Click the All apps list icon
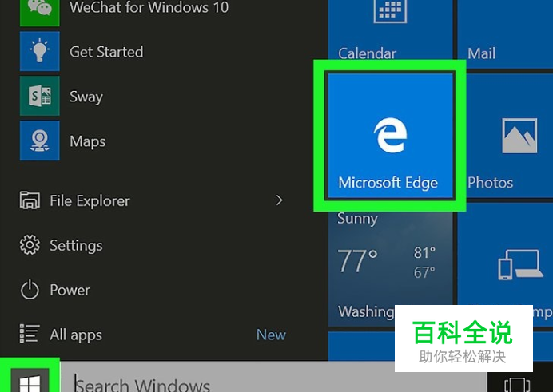This screenshot has height=392, width=553. 30,334
